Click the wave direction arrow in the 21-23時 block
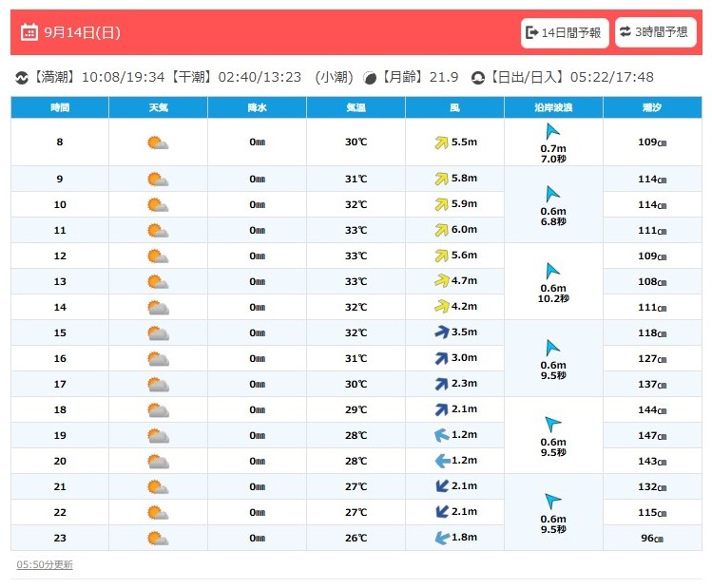 [552, 502]
